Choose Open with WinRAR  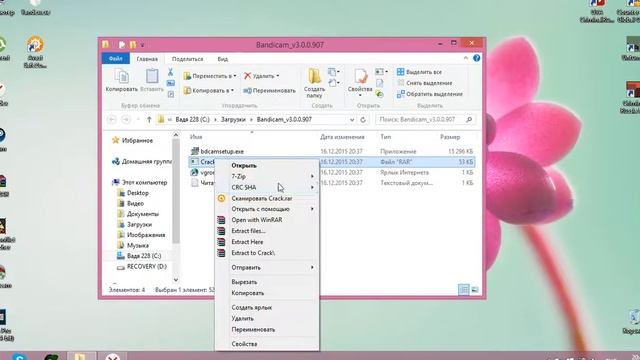coord(267,220)
